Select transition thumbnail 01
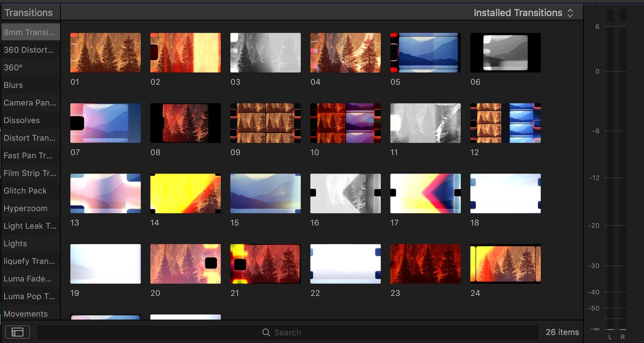This screenshot has width=644, height=343. [x=105, y=52]
